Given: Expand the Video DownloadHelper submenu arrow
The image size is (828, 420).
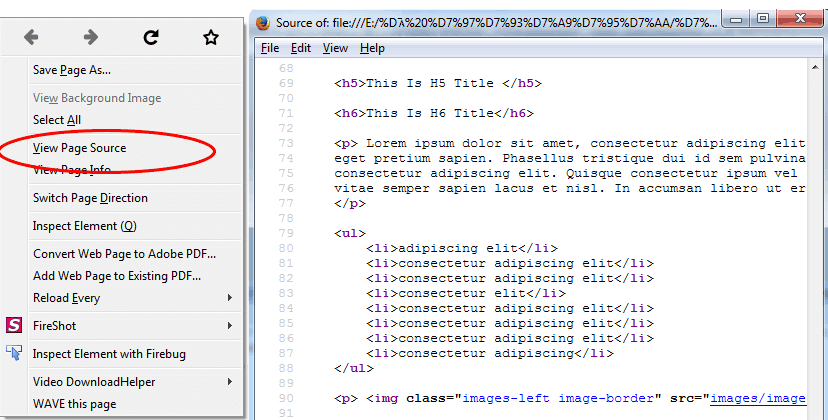Looking at the screenshot, I should click(230, 382).
